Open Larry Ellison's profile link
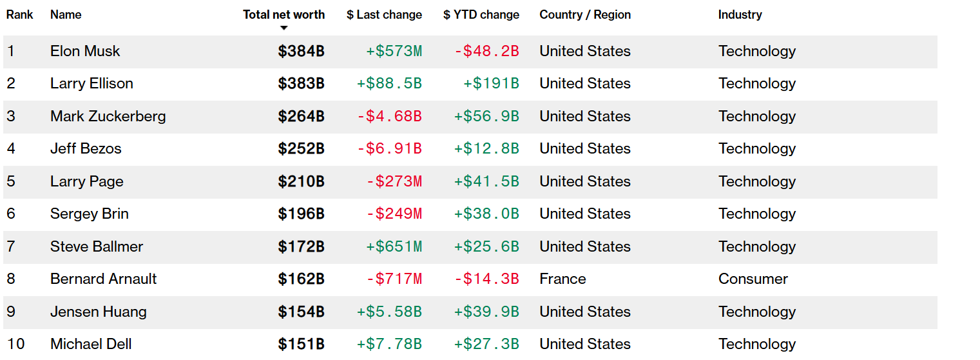Image resolution: width=980 pixels, height=360 pixels. (x=91, y=83)
